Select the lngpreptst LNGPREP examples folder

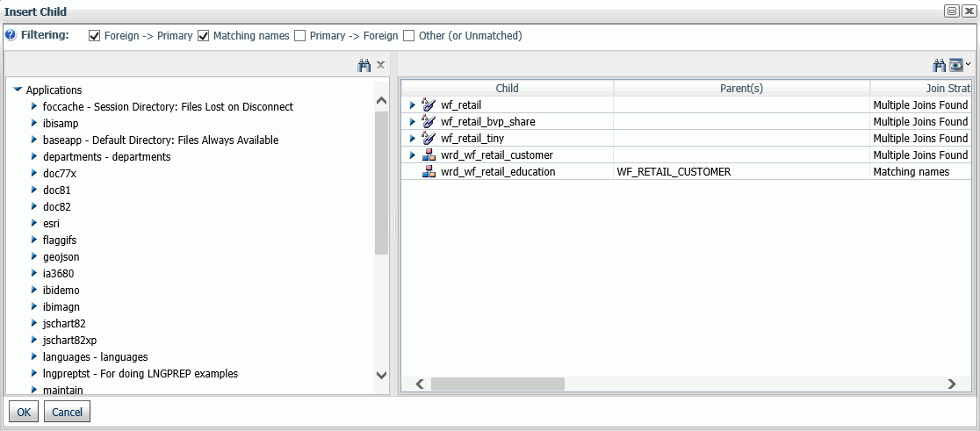pos(141,374)
